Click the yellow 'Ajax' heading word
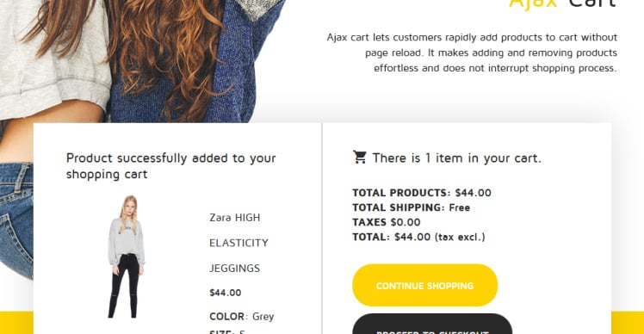The image size is (644, 334). (533, 3)
